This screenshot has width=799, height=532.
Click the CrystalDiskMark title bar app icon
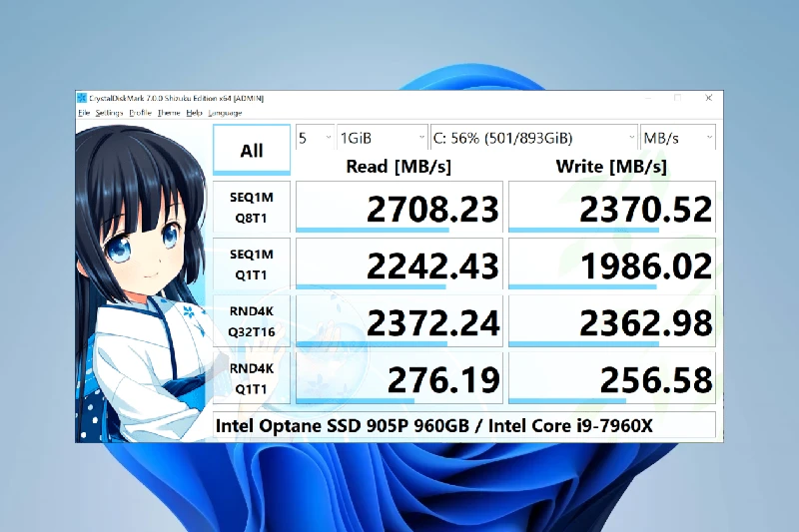tap(82, 98)
